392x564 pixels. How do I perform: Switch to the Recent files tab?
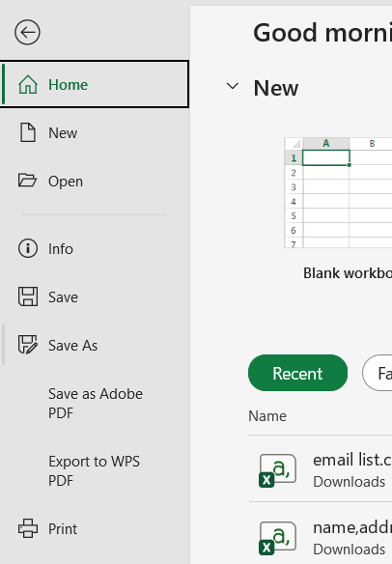297,373
